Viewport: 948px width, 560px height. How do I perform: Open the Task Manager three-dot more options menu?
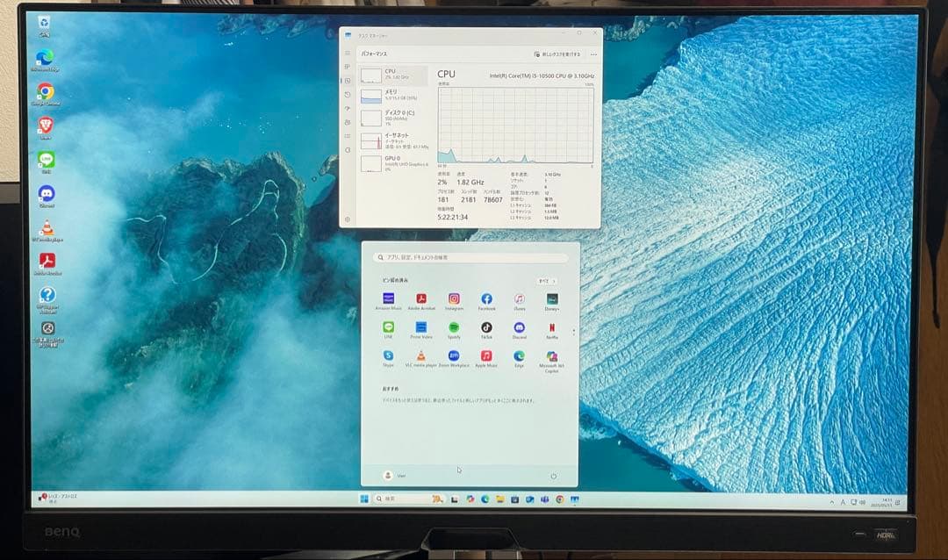tap(593, 54)
